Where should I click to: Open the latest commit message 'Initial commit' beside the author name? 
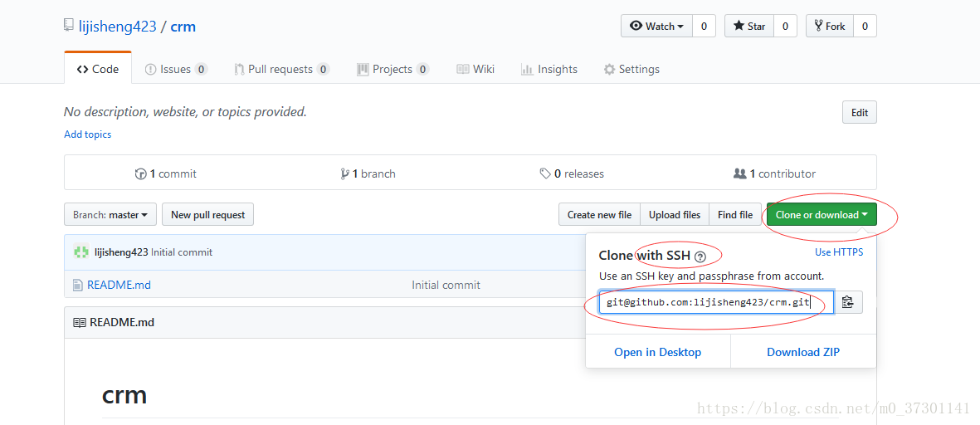[182, 252]
